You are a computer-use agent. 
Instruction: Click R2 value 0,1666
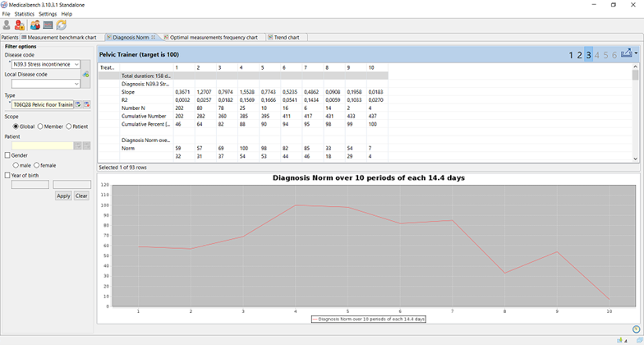268,100
